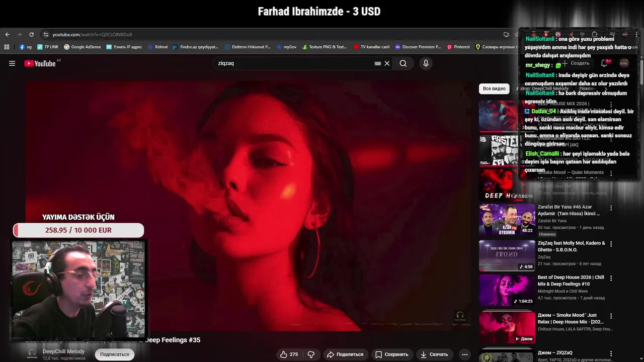Viewport: 644px width, 362px height.
Task: Focus the browser address bar URL
Action: coord(92,35)
